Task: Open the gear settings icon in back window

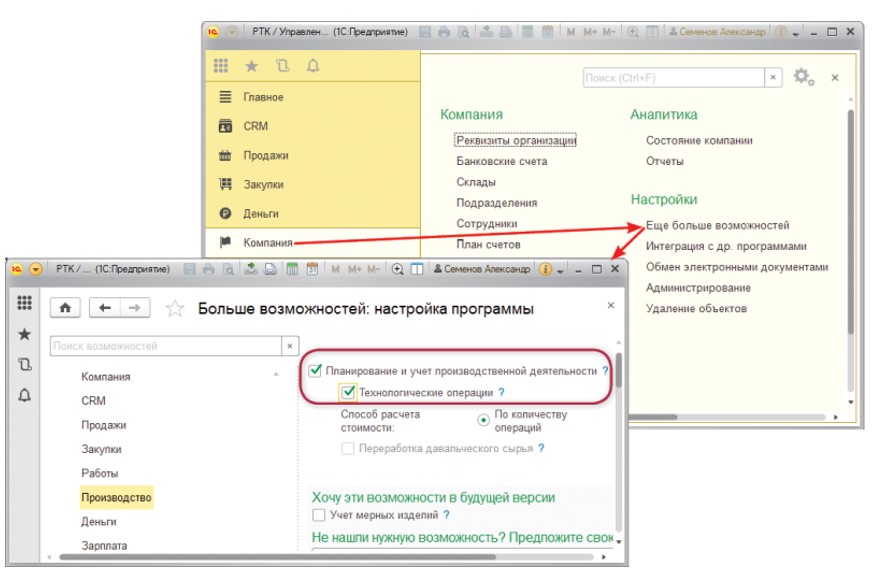Action: [802, 77]
